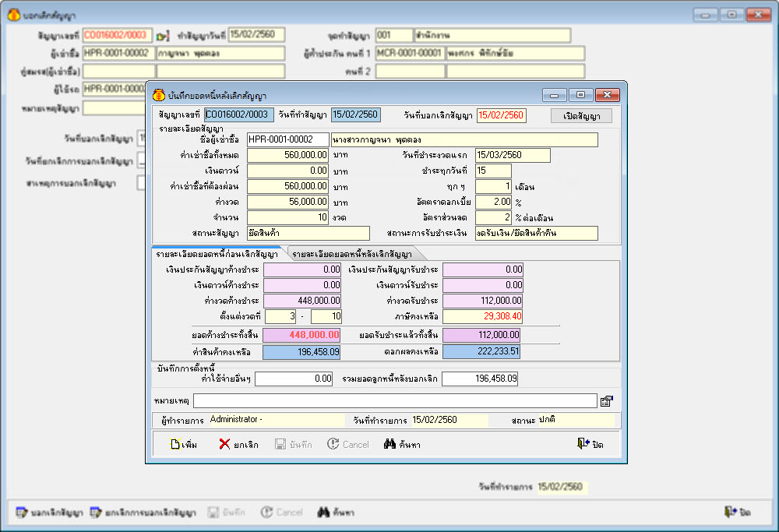Click the ค่างวดค้างชำระ field 448,000.00
Screen dimensions: 779x532
302,301
